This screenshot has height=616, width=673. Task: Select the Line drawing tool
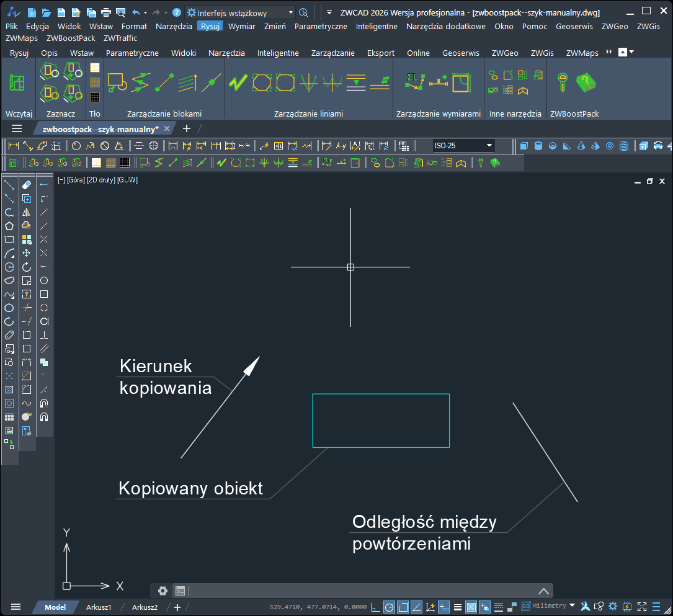tap(9, 185)
